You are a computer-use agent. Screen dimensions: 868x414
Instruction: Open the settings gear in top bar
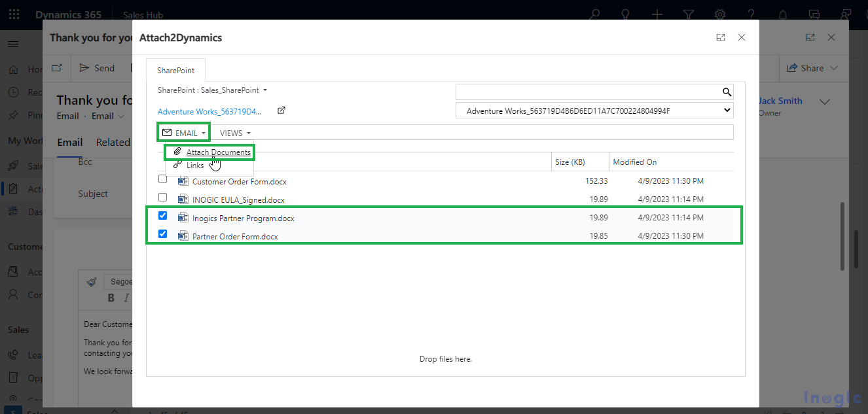click(720, 14)
